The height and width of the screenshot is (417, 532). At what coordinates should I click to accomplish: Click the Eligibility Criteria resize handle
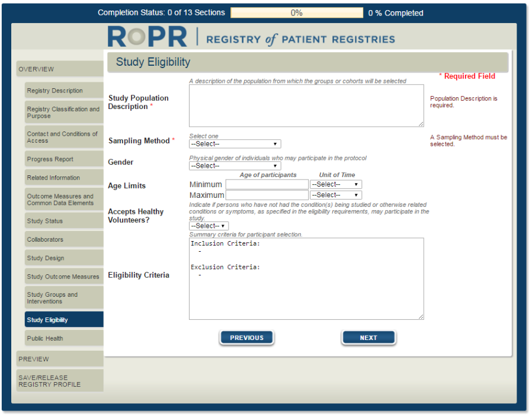click(x=421, y=317)
